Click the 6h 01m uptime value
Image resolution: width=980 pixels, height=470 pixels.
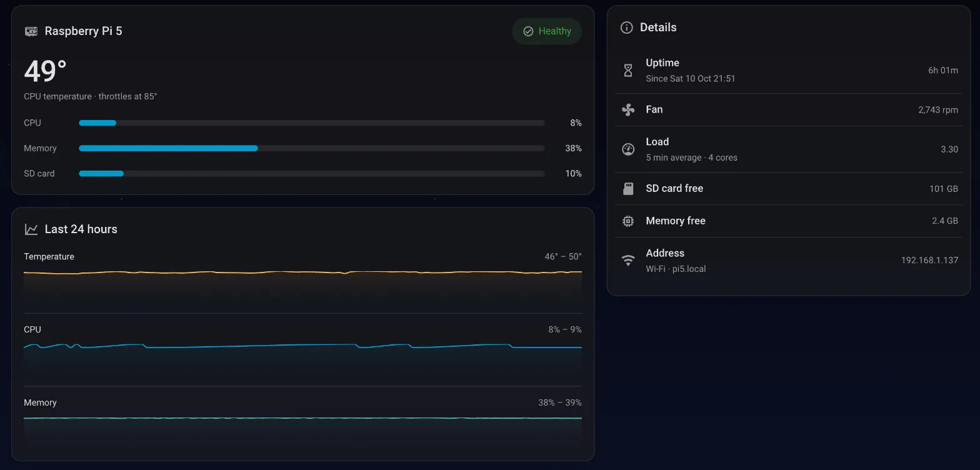[x=943, y=71]
